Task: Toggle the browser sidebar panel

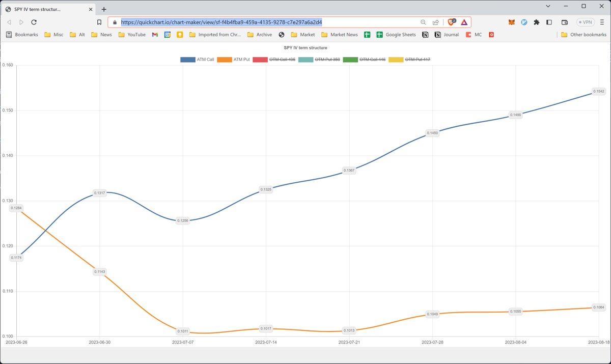Action: 549,22
